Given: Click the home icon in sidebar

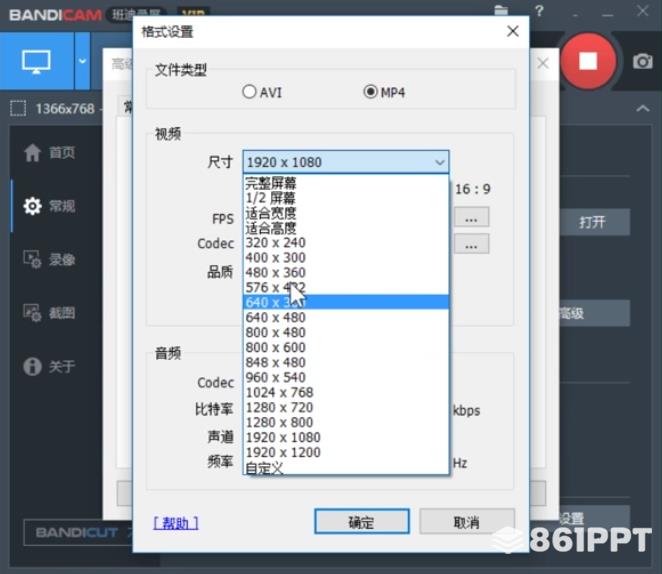Looking at the screenshot, I should click(x=32, y=152).
